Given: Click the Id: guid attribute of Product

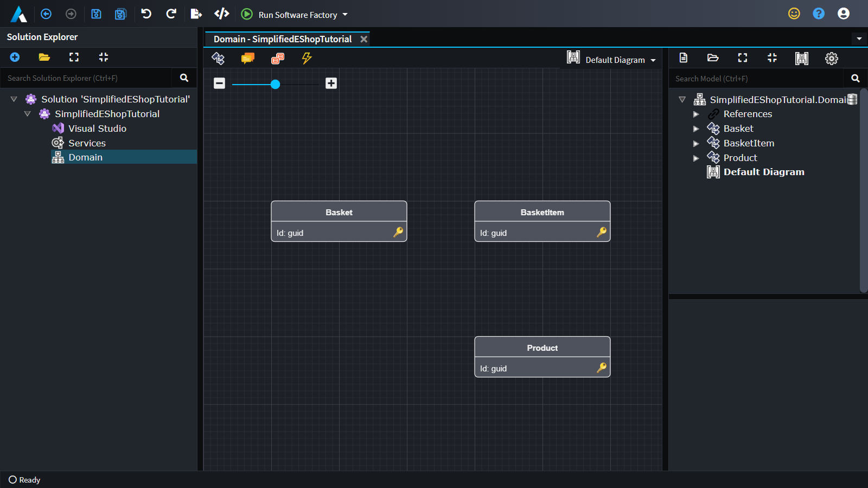Looking at the screenshot, I should click(x=493, y=368).
